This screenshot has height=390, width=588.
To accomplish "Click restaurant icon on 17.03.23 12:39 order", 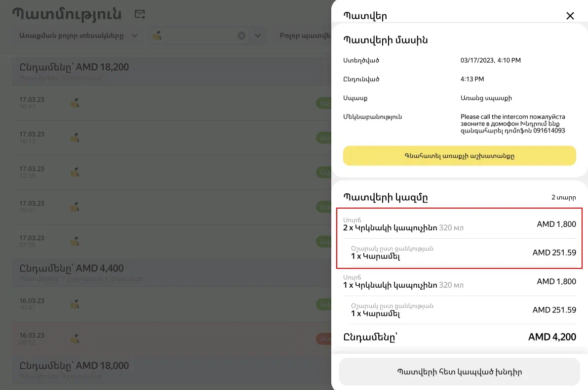I will point(75,172).
